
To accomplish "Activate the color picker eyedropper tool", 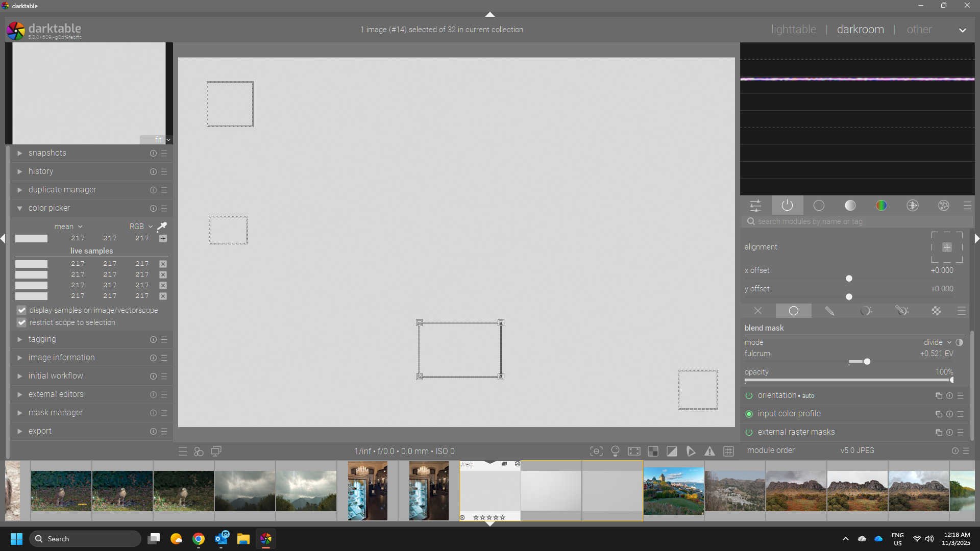I will click(x=162, y=226).
